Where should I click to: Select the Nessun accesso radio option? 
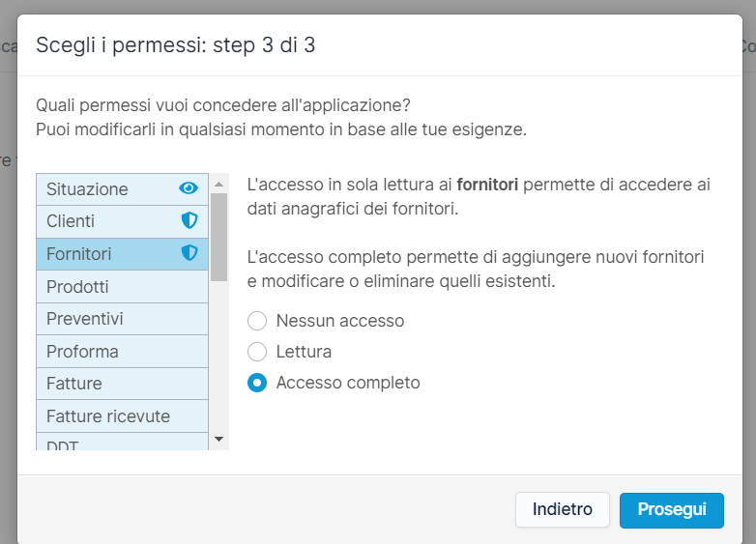pyautogui.click(x=257, y=321)
